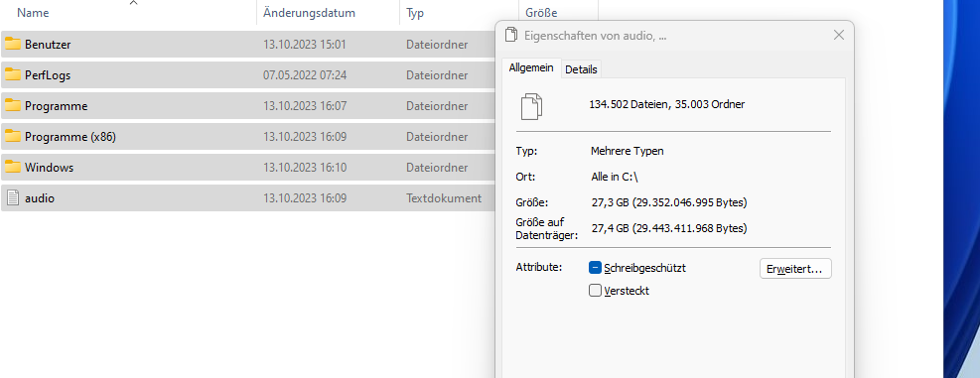Enable the Versteckt checkbox

595,291
